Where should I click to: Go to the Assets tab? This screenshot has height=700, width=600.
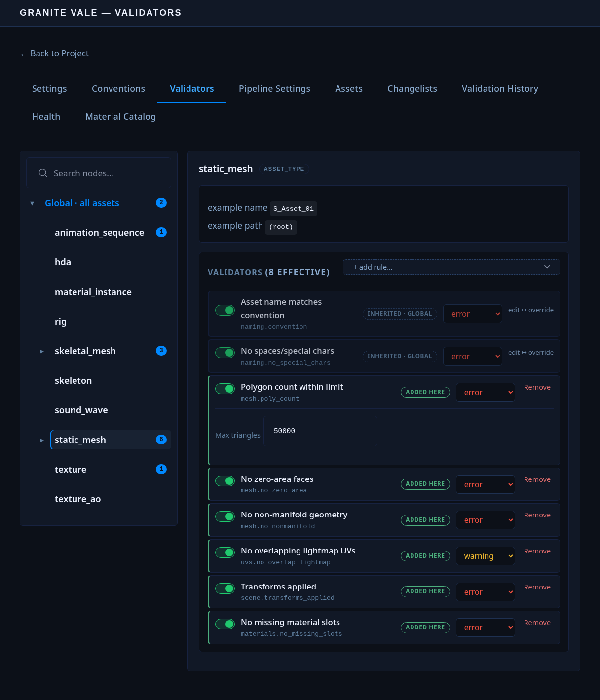point(349,89)
